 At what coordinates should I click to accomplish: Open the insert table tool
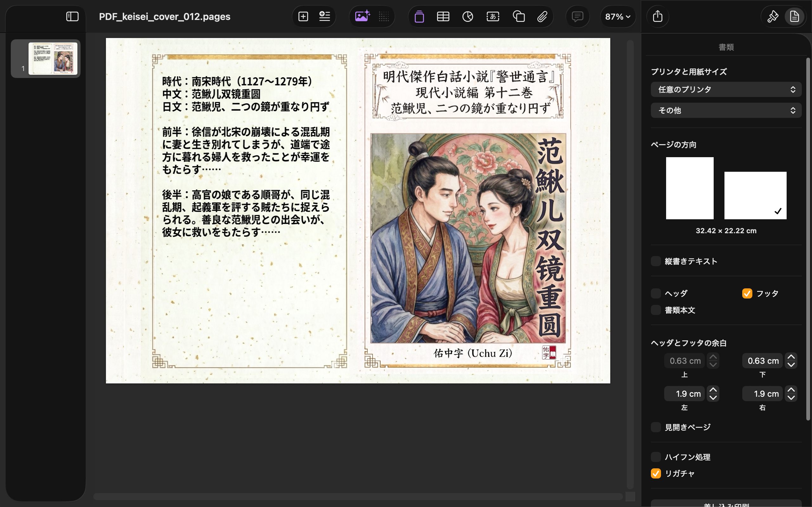pyautogui.click(x=443, y=16)
